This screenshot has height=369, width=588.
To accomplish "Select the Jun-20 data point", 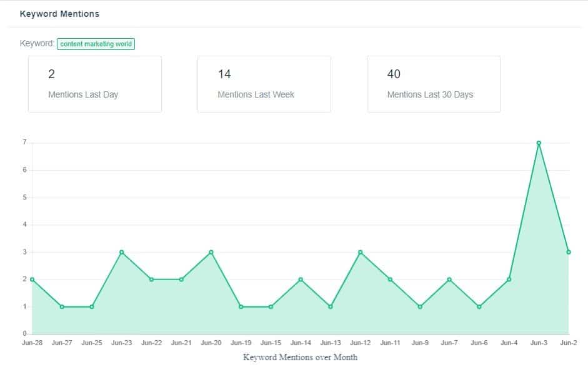I will pyautogui.click(x=211, y=253).
